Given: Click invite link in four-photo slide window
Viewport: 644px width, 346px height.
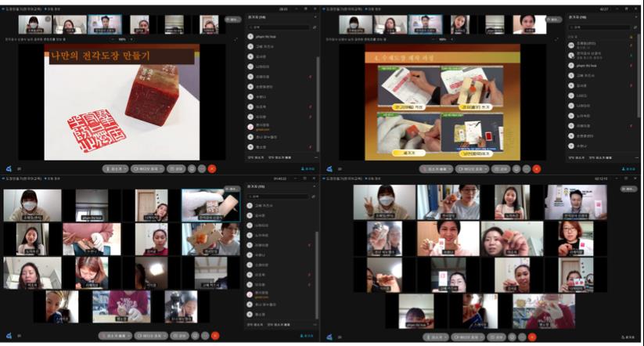Looking at the screenshot, I should 629,169.
